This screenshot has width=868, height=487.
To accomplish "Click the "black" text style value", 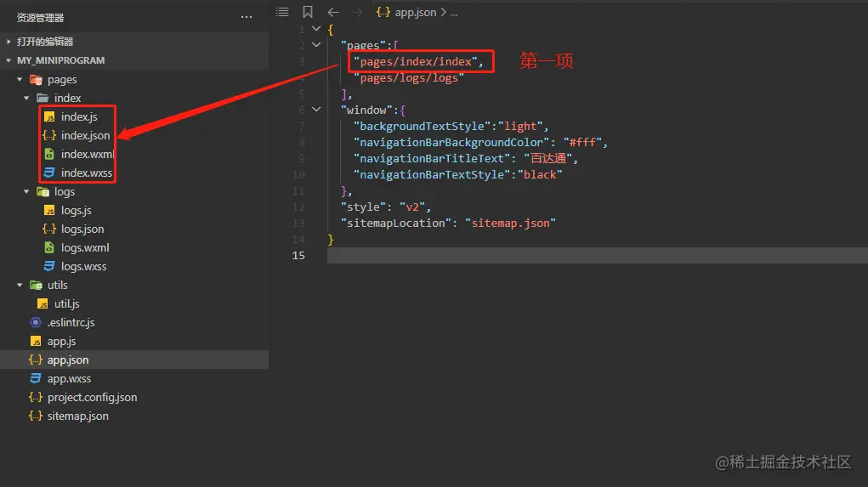I will pos(540,175).
